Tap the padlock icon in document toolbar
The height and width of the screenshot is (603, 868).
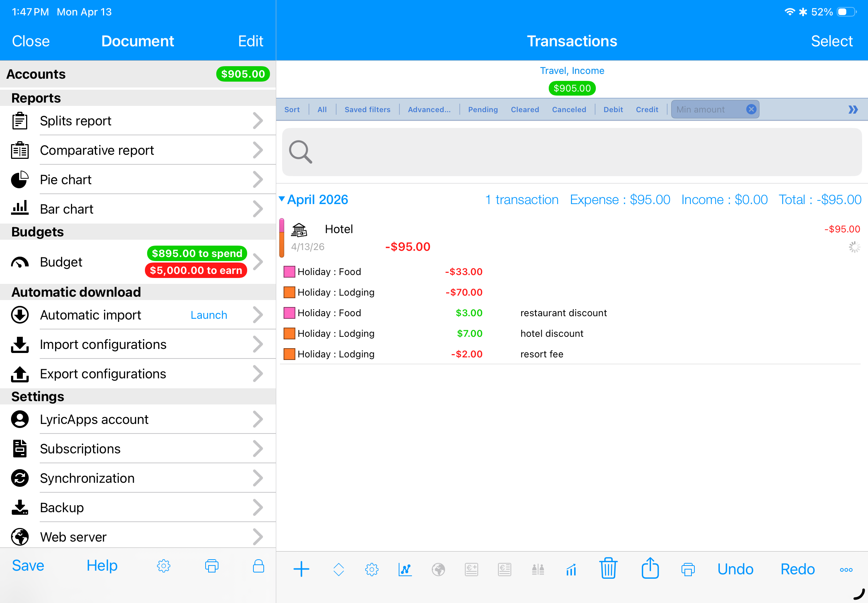[x=259, y=566]
